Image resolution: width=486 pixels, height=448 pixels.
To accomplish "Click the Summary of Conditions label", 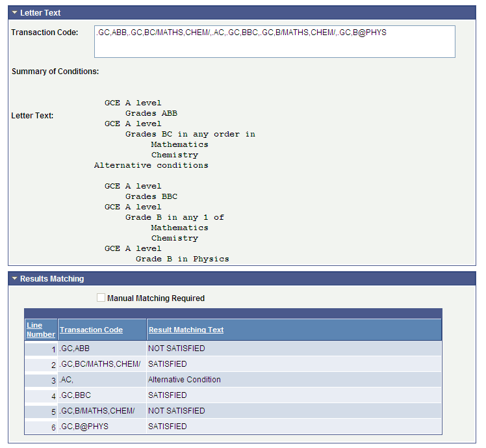I will tap(55, 72).
